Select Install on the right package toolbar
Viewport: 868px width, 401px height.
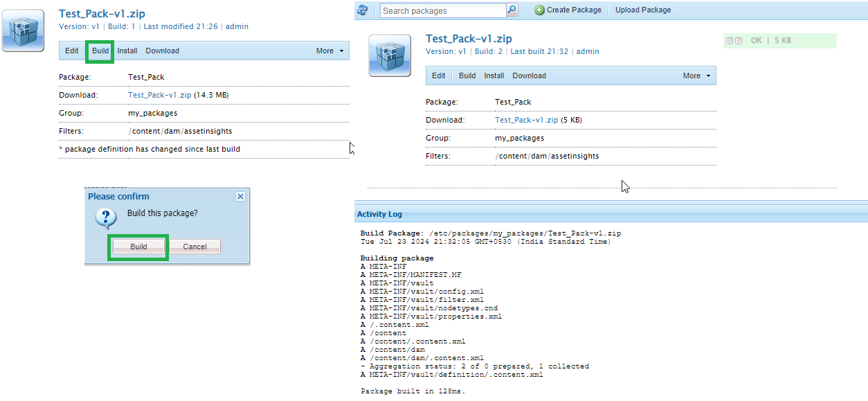click(494, 75)
